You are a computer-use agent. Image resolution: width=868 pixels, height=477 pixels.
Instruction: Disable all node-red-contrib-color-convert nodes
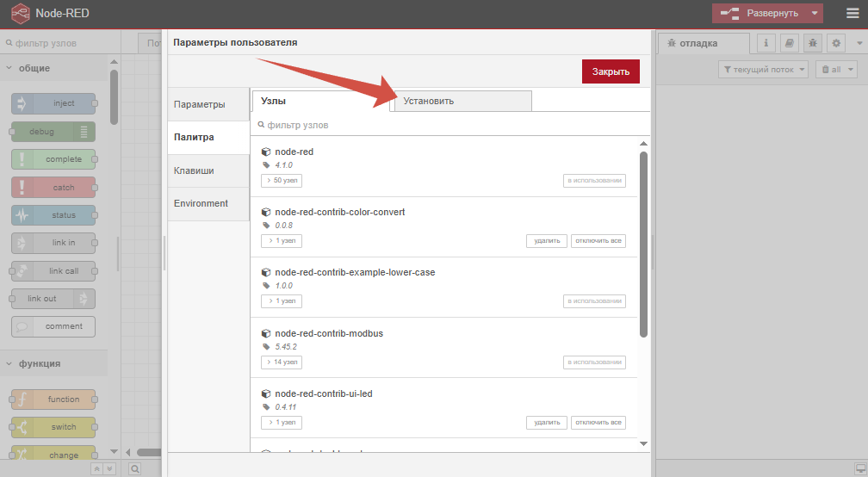(598, 241)
